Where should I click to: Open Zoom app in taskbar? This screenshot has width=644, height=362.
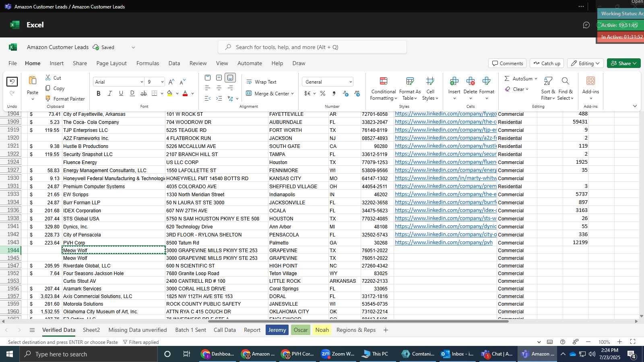click(338, 354)
